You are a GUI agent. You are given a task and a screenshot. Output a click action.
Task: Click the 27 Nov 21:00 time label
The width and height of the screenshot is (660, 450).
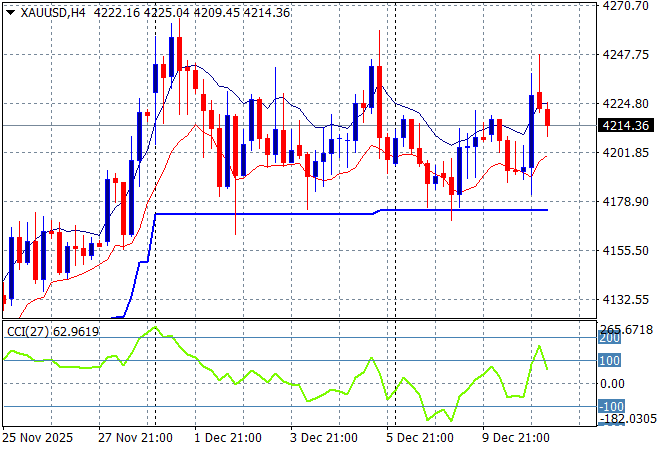[133, 437]
